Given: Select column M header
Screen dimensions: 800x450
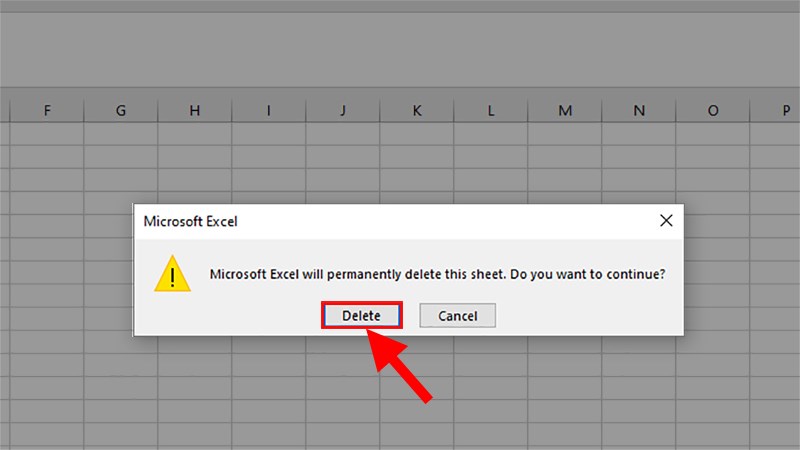Looking at the screenshot, I should [565, 110].
